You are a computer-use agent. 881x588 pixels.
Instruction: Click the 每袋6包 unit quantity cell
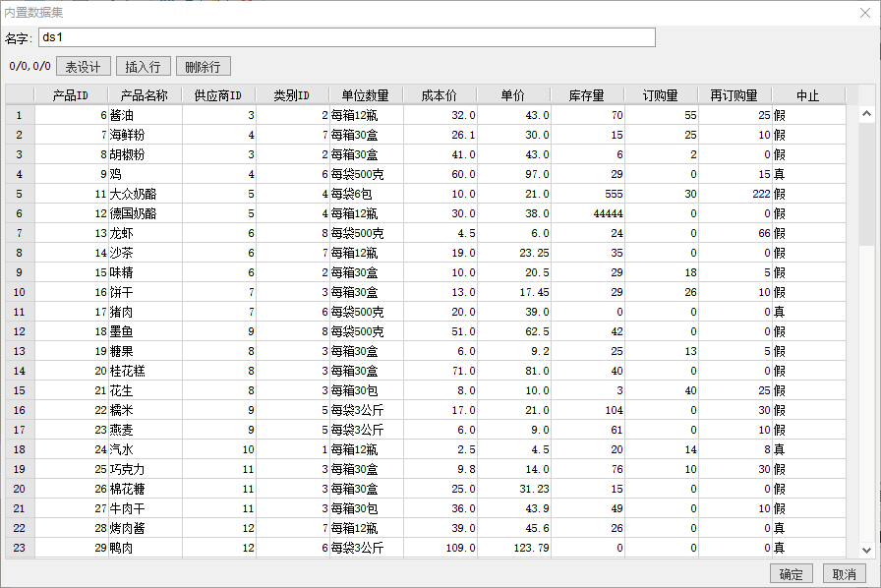click(367, 194)
